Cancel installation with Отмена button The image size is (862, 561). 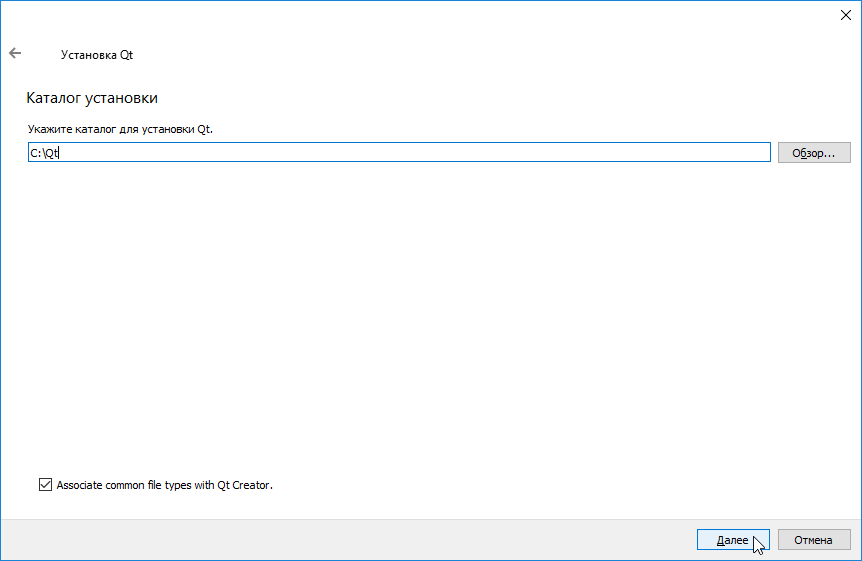click(813, 540)
